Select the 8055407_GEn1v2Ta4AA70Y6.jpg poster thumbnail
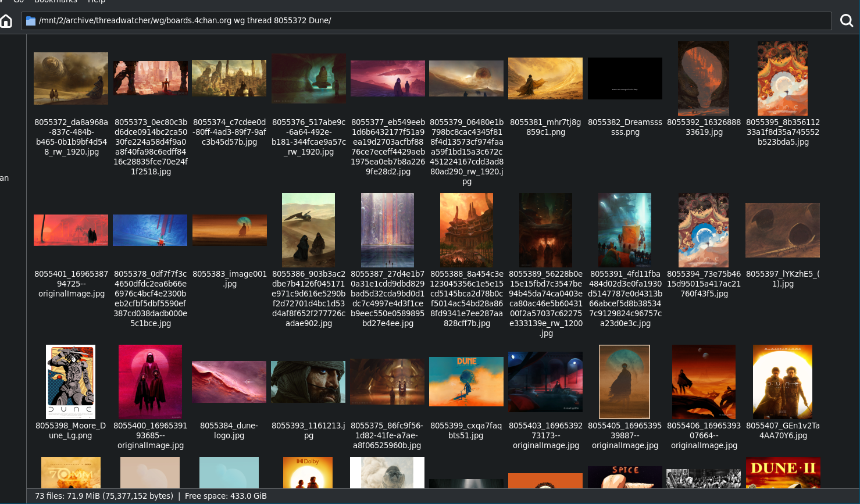Screen dimensions: 860x504 pyautogui.click(x=783, y=381)
